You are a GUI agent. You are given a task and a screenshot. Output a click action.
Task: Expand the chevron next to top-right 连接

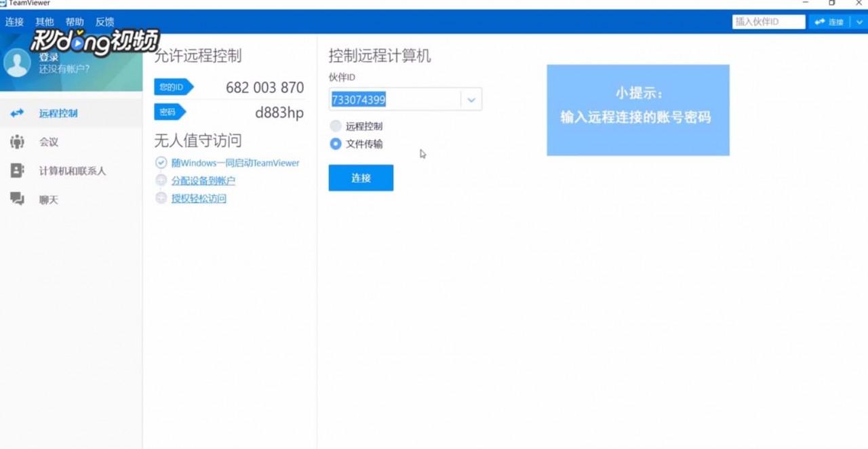click(859, 22)
